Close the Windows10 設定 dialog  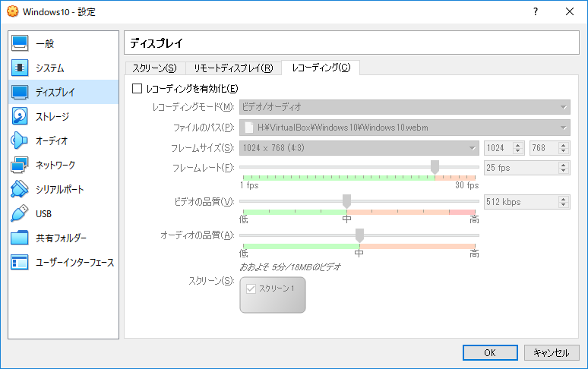tap(570, 11)
